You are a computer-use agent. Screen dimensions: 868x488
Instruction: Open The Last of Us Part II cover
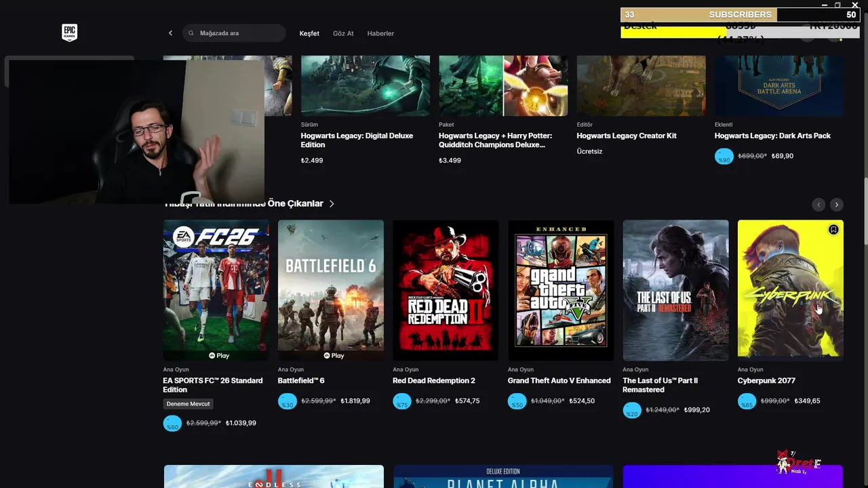pyautogui.click(x=675, y=290)
